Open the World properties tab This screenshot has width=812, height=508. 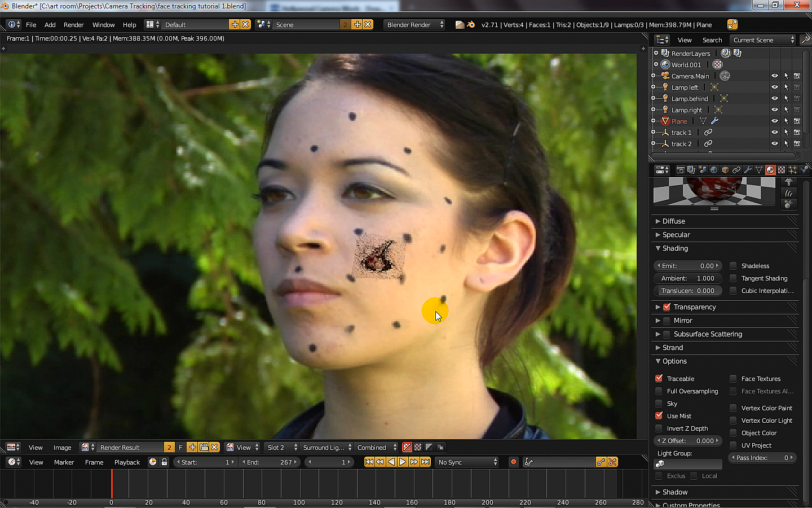(x=714, y=170)
